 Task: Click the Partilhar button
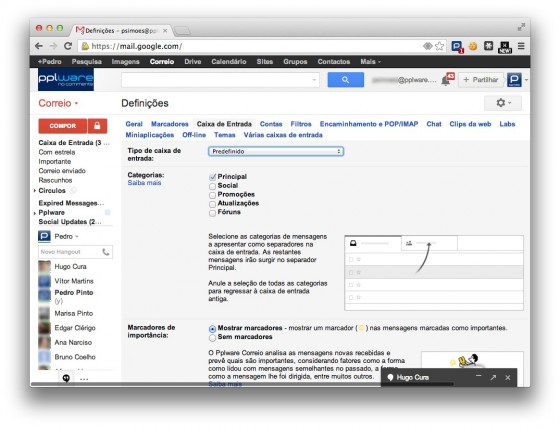click(x=481, y=80)
